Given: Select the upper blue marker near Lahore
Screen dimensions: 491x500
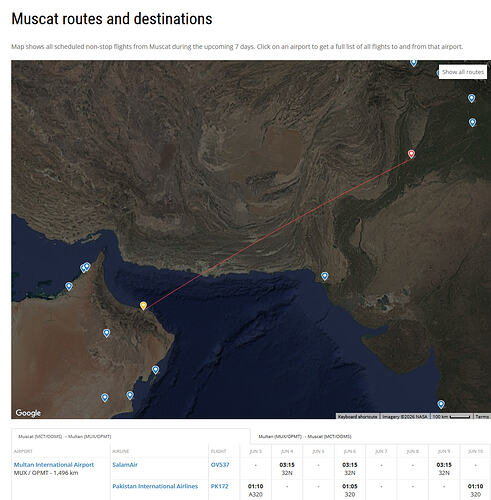Looking at the screenshot, I should coord(471,98).
